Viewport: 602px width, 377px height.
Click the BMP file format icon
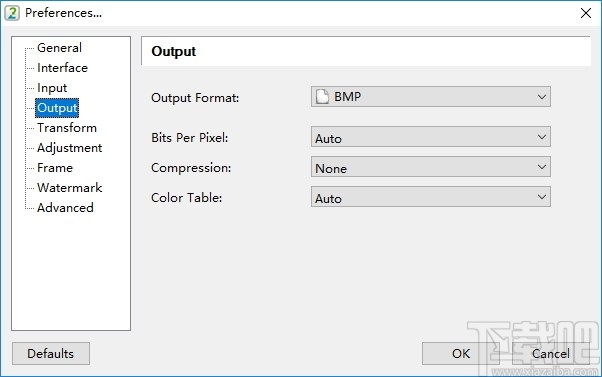(x=322, y=96)
